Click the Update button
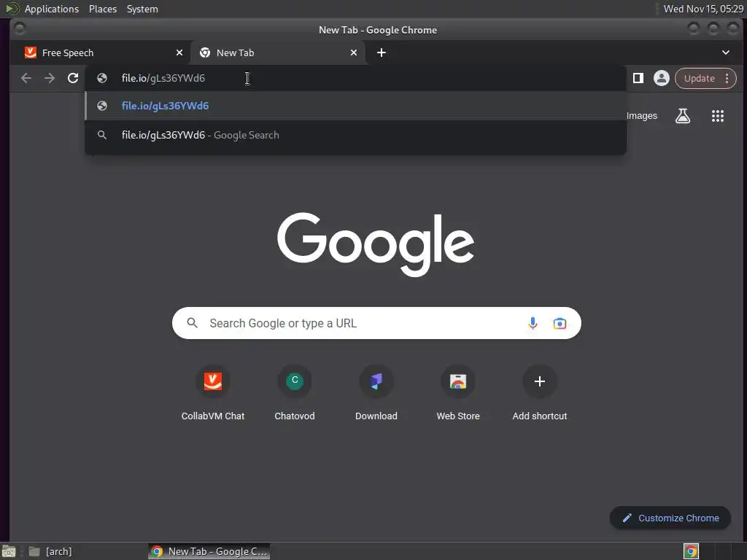This screenshot has height=560, width=747. pos(699,78)
